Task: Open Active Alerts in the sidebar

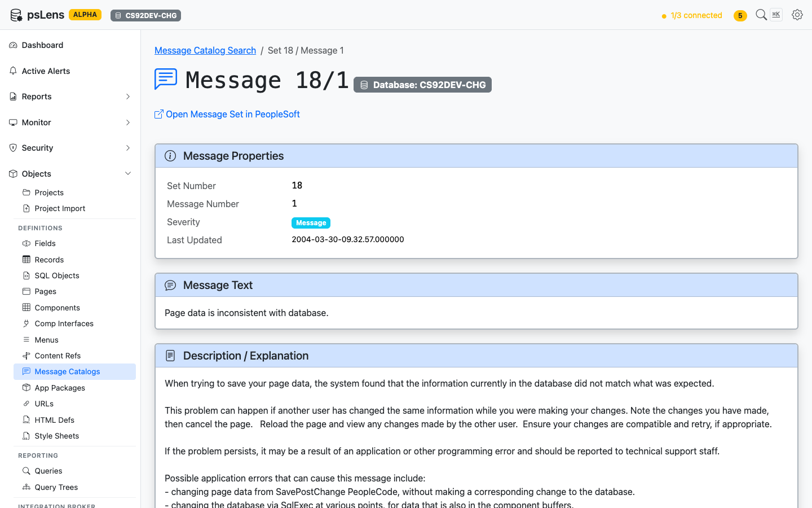Action: point(70,71)
